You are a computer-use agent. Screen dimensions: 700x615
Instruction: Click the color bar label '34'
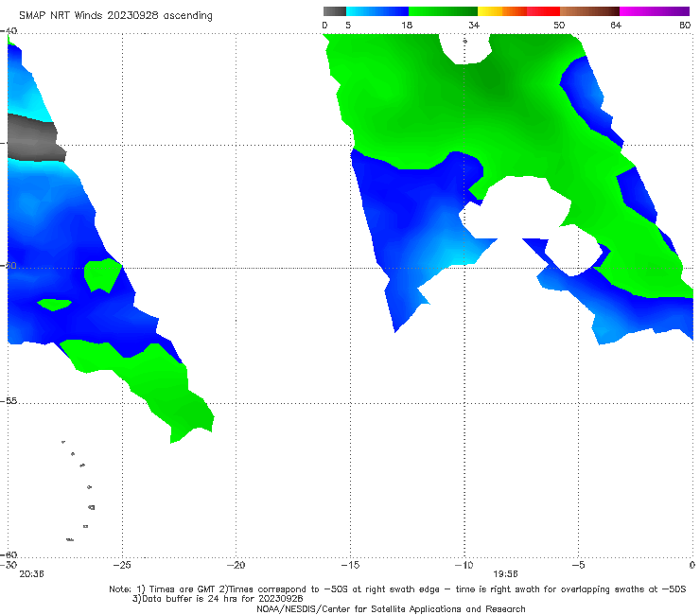coord(474,25)
